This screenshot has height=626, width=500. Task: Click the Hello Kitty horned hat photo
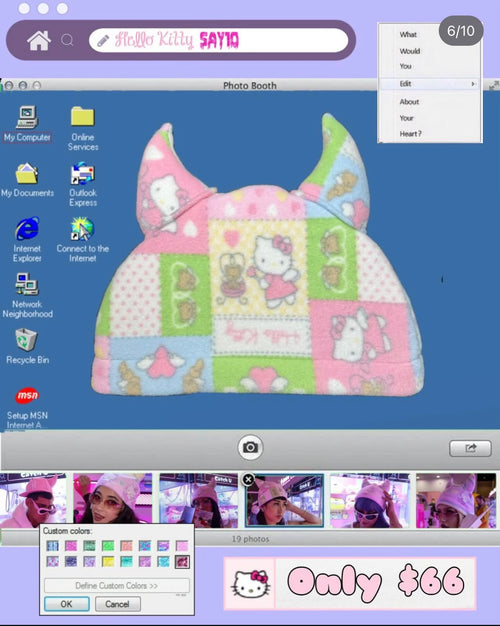click(258, 256)
